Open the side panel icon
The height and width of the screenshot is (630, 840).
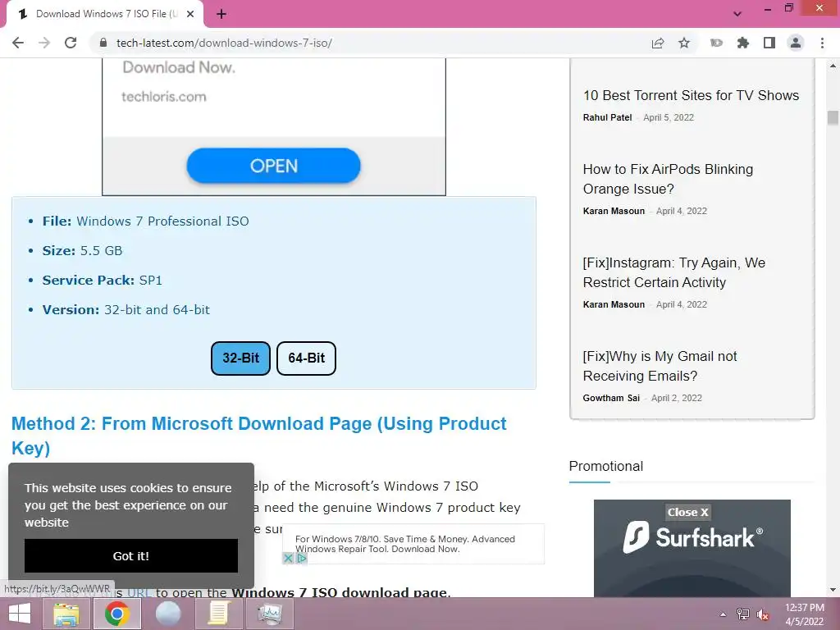pos(769,43)
